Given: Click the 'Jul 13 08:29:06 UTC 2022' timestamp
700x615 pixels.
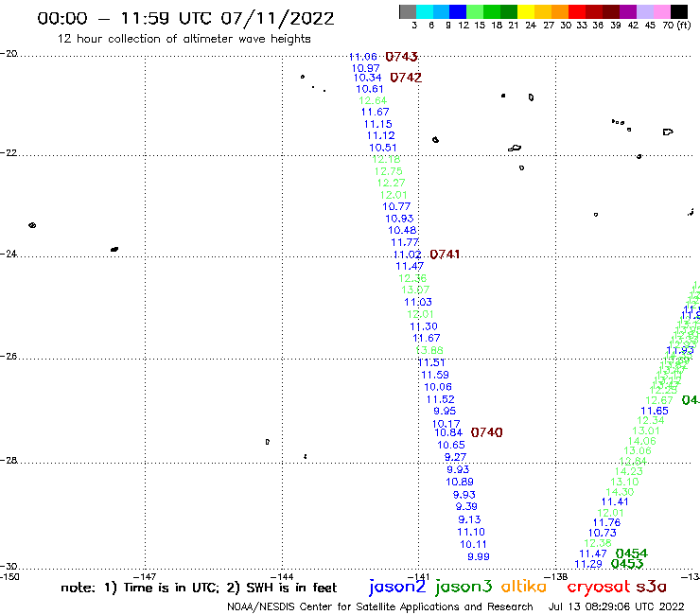Looking at the screenshot, I should point(616,606).
